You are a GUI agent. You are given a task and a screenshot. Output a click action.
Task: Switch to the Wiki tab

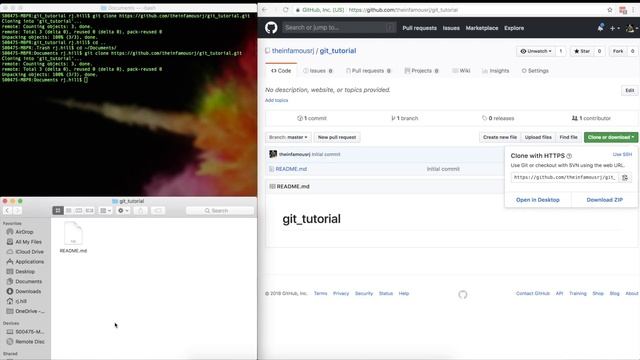tap(461, 71)
